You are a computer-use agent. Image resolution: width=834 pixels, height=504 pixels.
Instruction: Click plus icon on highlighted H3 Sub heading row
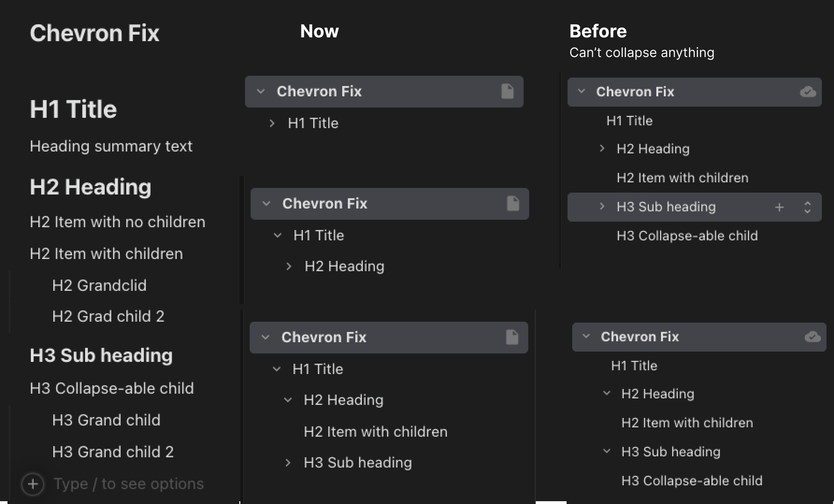779,207
